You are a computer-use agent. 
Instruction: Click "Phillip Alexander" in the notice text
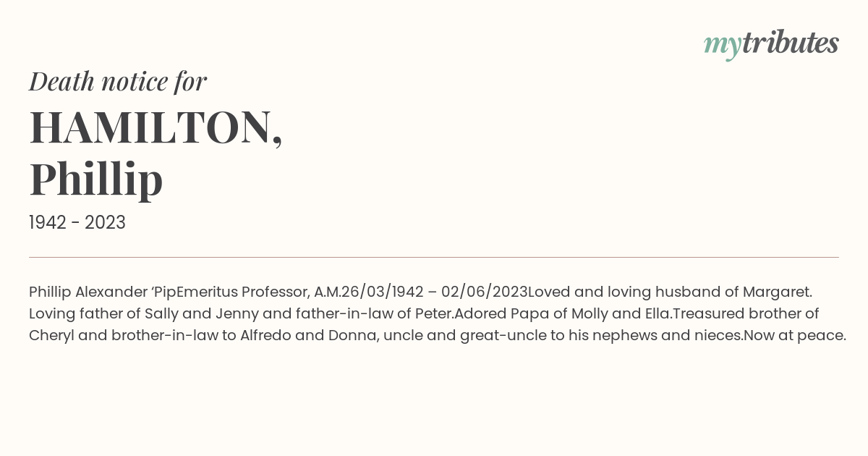click(x=88, y=292)
